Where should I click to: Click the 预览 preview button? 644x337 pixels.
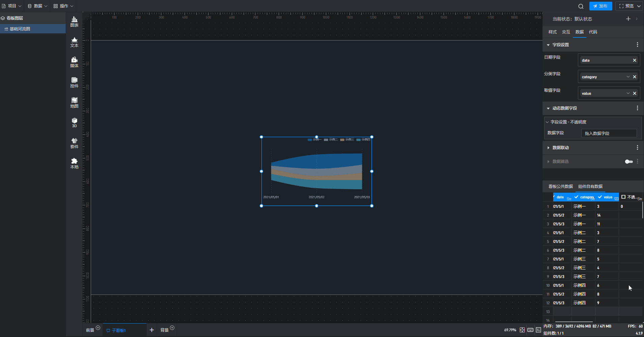[x=629, y=6]
